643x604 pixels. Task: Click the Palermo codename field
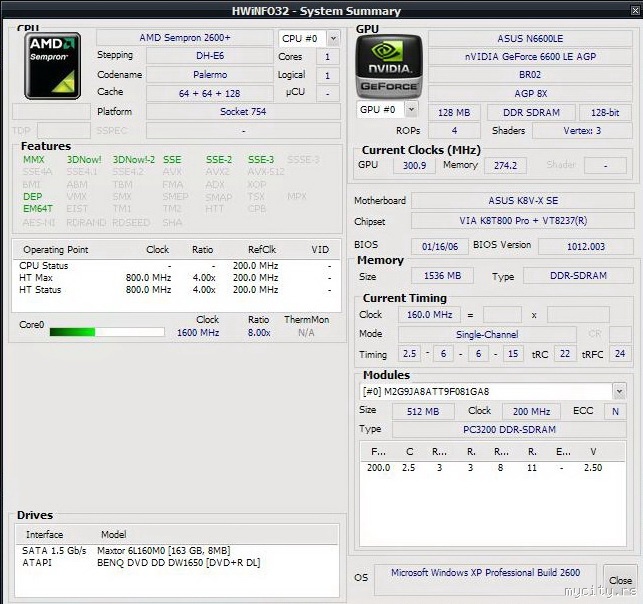[210, 75]
